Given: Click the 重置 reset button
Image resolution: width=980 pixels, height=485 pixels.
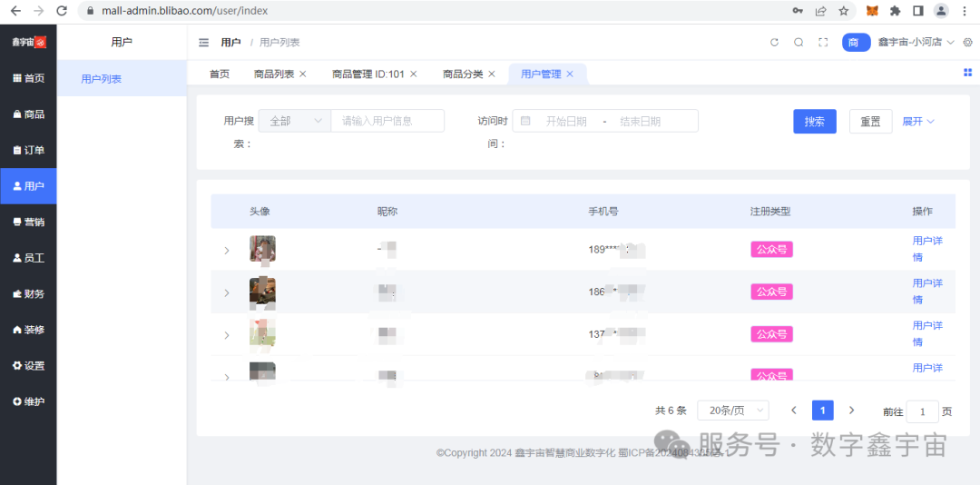Looking at the screenshot, I should (870, 122).
